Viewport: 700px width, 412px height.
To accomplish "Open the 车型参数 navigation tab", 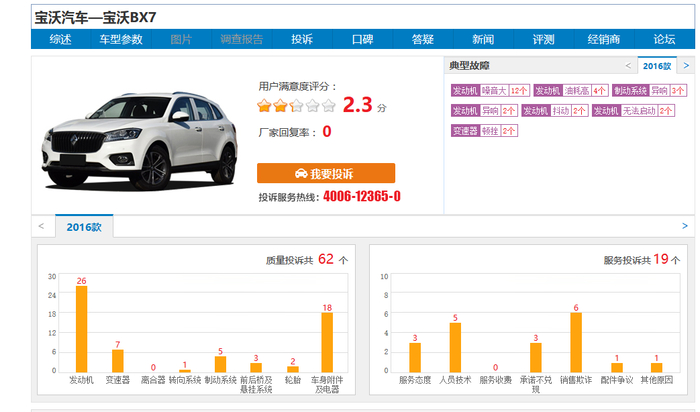I will pos(121,39).
